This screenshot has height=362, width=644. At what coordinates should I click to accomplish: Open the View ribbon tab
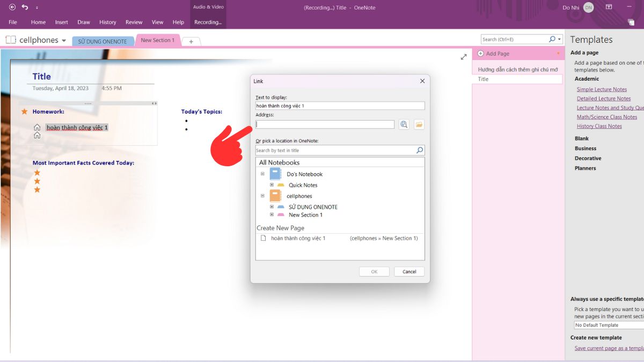[157, 23]
